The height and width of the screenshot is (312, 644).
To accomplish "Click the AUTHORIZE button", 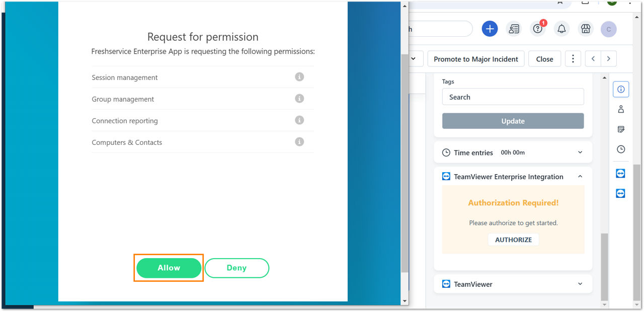I will pos(513,240).
